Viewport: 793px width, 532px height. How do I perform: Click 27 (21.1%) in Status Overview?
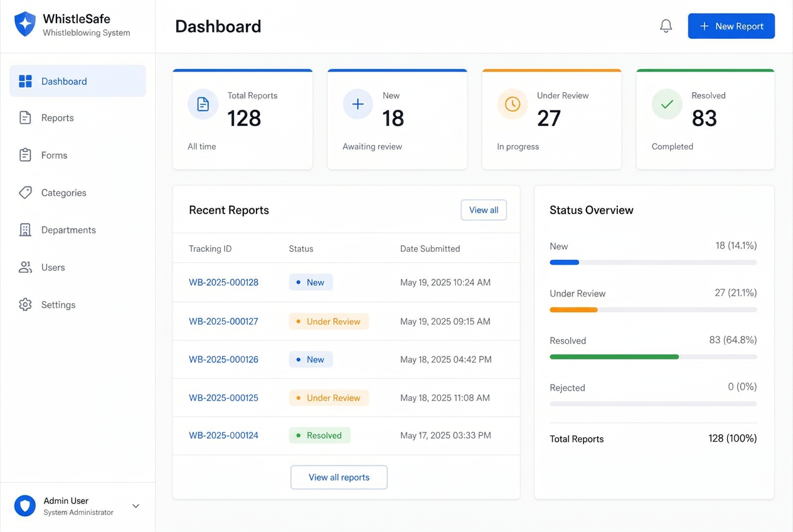click(736, 292)
